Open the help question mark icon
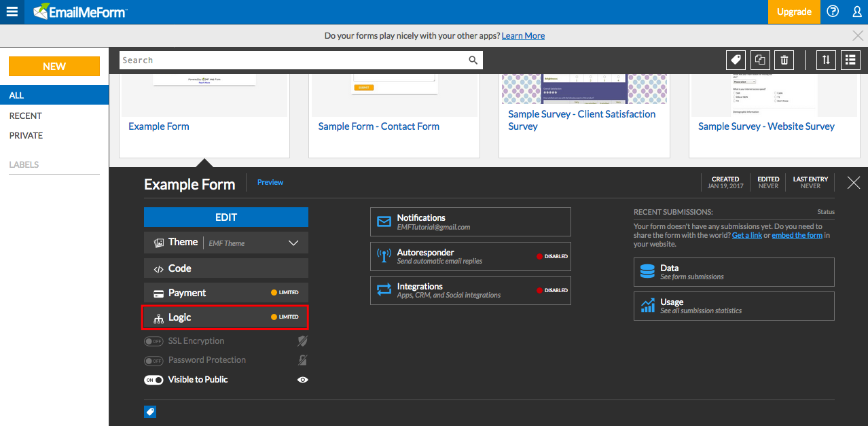The image size is (868, 426). tap(833, 12)
